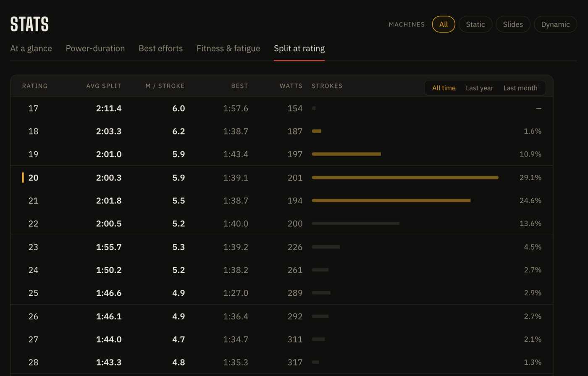The width and height of the screenshot is (588, 376).
Task: Click strokes percentage 1.3%
Action: pos(533,362)
